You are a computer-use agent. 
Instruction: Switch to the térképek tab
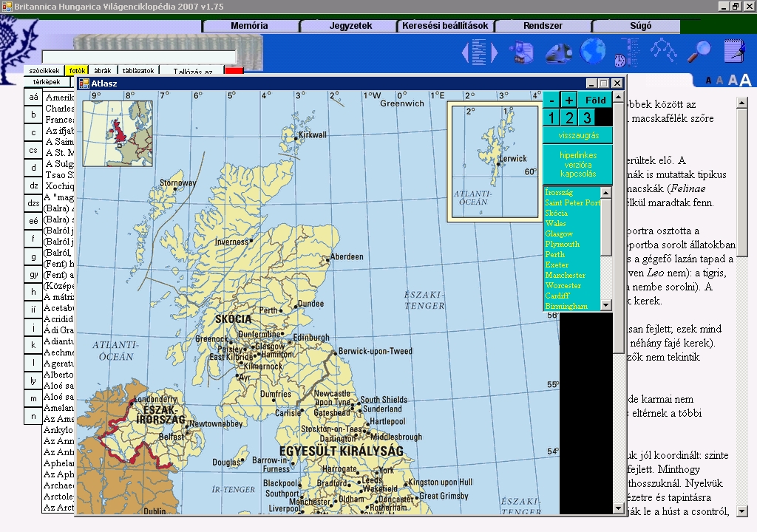pos(47,81)
